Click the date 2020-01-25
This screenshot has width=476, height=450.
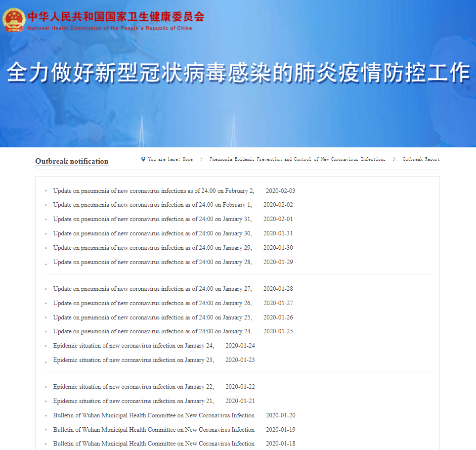pyautogui.click(x=278, y=331)
